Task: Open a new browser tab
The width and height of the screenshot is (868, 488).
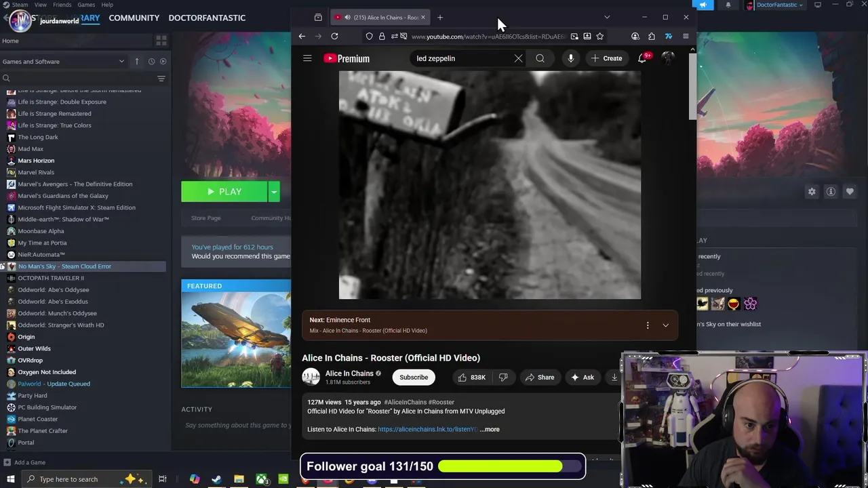Action: tap(439, 17)
